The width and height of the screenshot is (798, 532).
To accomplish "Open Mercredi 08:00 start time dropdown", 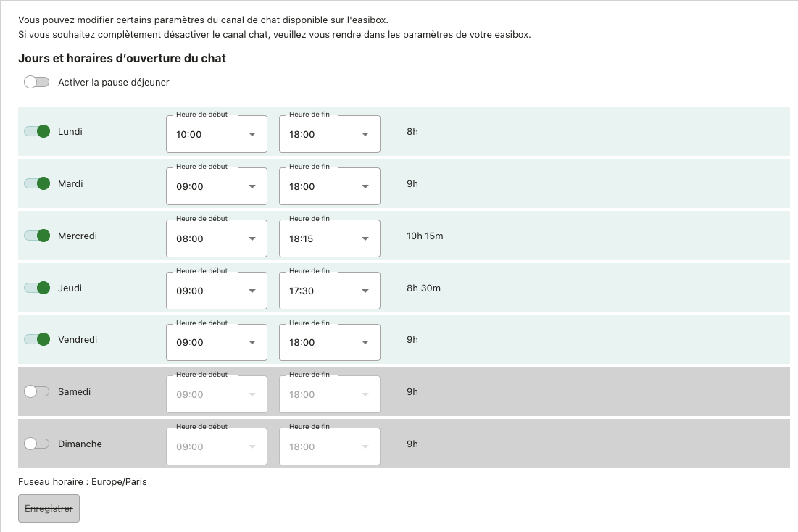I will [x=216, y=238].
